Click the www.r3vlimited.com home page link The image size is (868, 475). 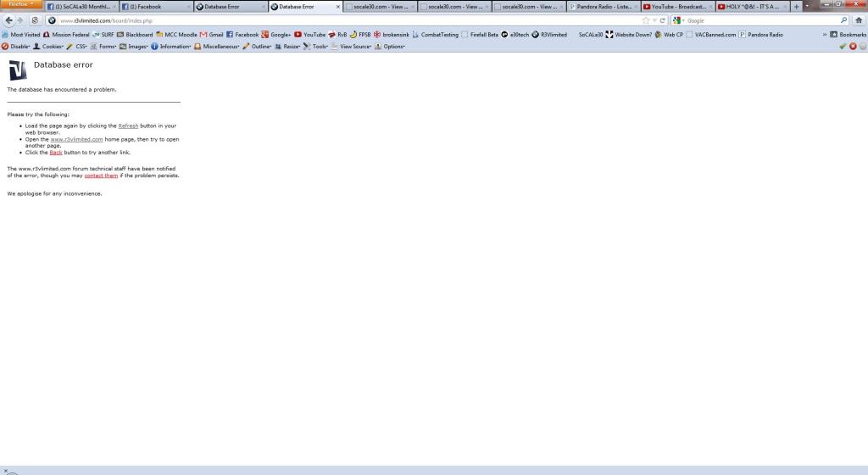coord(76,139)
